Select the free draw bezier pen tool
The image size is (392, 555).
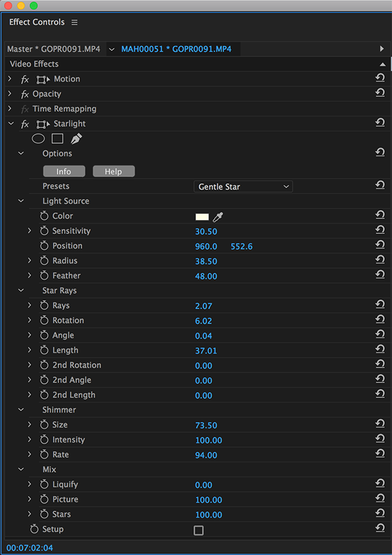76,139
